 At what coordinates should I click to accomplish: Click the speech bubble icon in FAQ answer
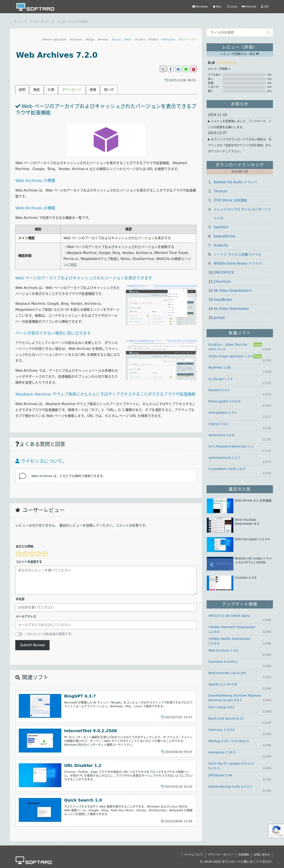pyautogui.click(x=23, y=476)
